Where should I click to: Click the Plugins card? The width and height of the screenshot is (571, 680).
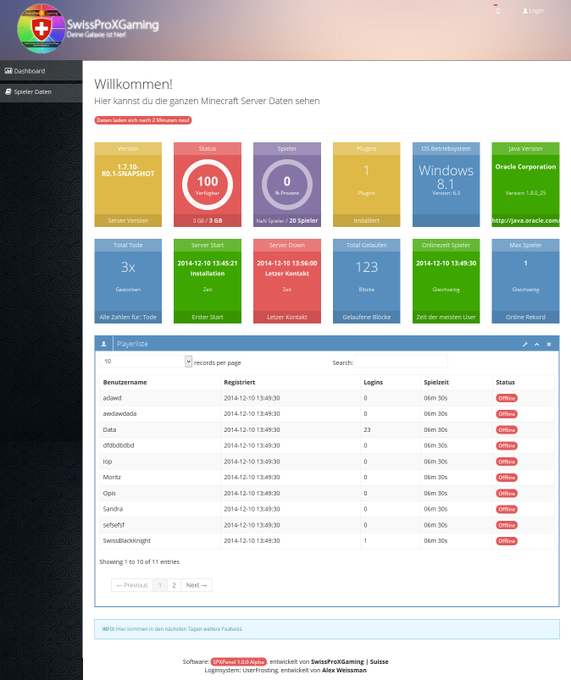tap(366, 184)
